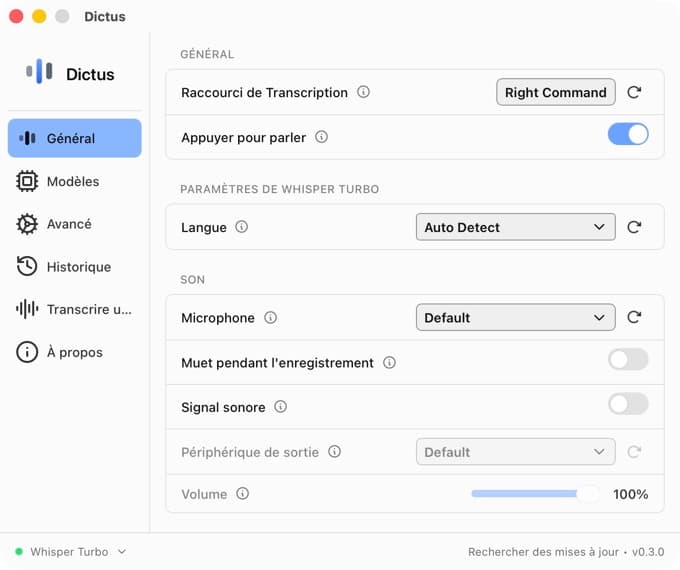This screenshot has width=680, height=570.
Task: Open the Transcrire u... sidebar tab
Action: tap(75, 309)
